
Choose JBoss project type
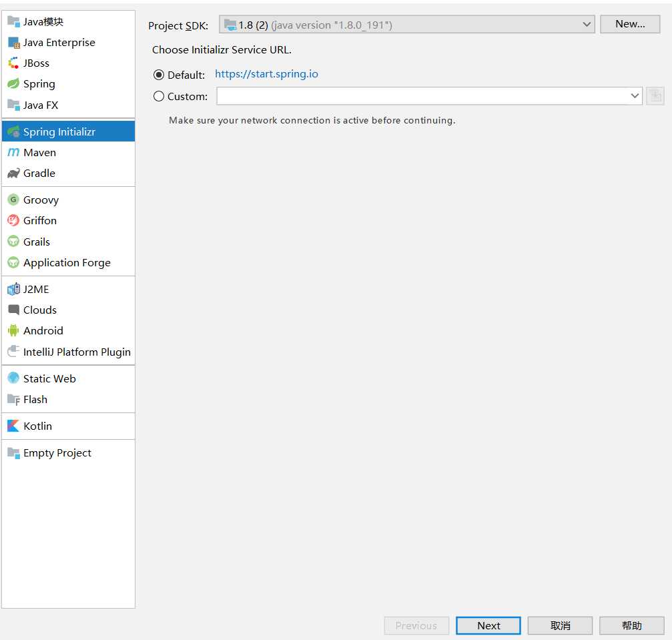click(68, 63)
